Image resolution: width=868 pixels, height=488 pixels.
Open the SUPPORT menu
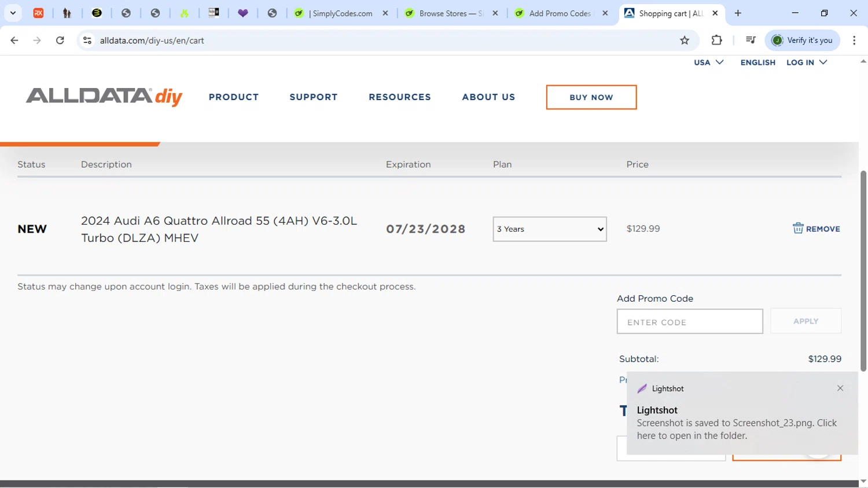tap(314, 97)
